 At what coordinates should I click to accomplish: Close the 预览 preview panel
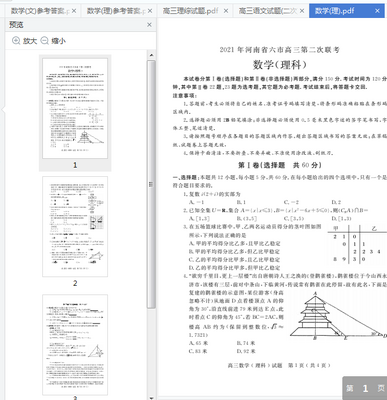coord(149,25)
